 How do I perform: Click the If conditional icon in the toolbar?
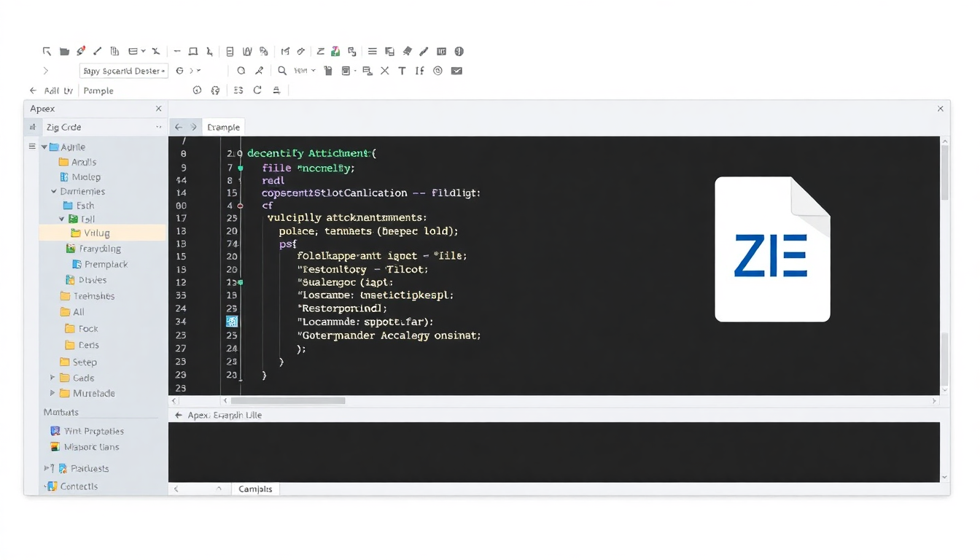click(x=421, y=71)
